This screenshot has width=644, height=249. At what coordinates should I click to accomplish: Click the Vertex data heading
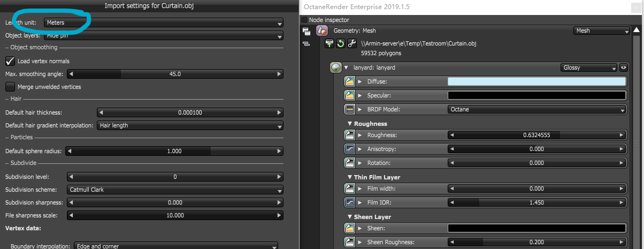[22, 228]
